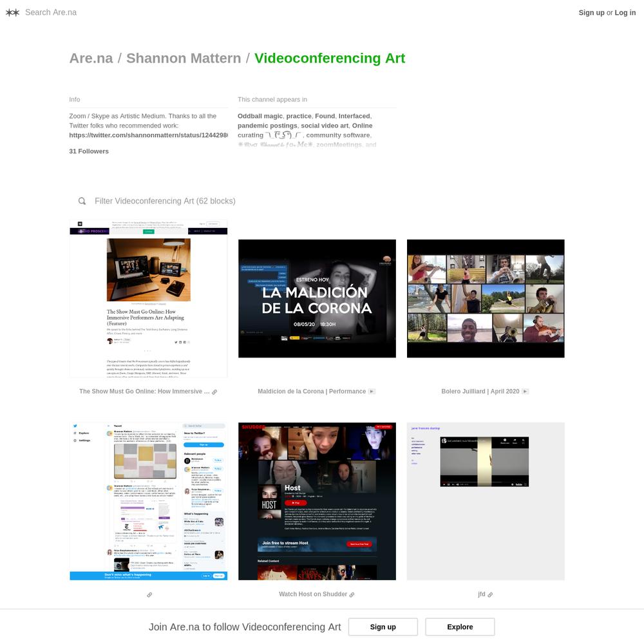Image resolution: width=644 pixels, height=644 pixels.
Task: Open the Oddball magic channel
Action: click(x=260, y=116)
